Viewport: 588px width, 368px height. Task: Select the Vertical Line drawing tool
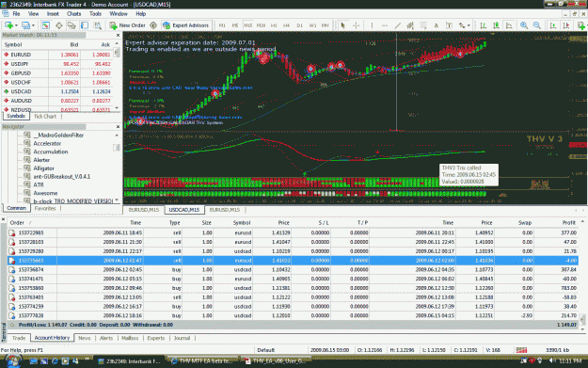pos(372,25)
